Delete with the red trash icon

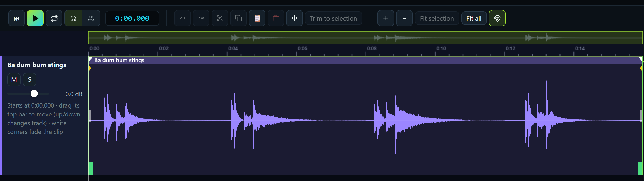click(x=276, y=18)
